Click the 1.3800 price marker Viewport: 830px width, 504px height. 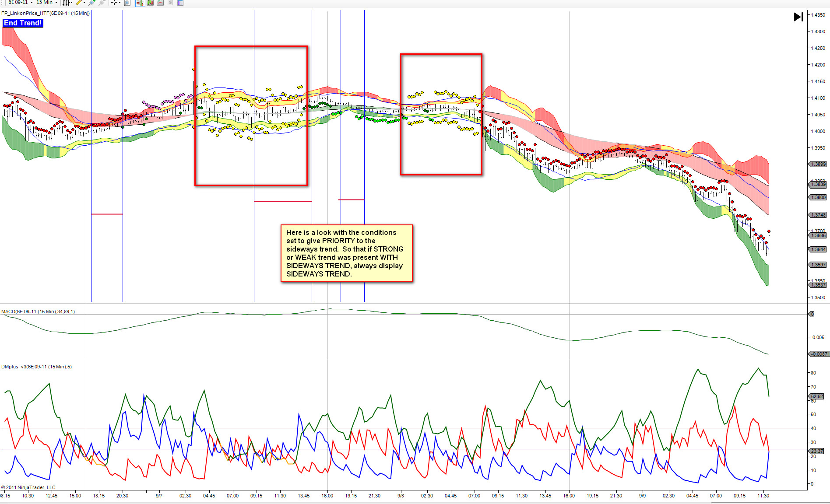817,197
